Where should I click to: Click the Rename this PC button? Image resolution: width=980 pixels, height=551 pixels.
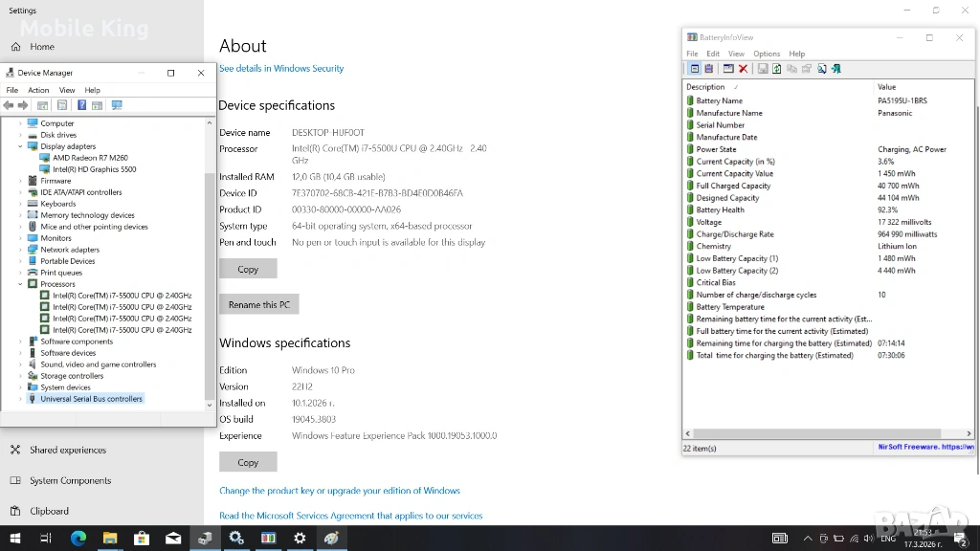tap(258, 304)
